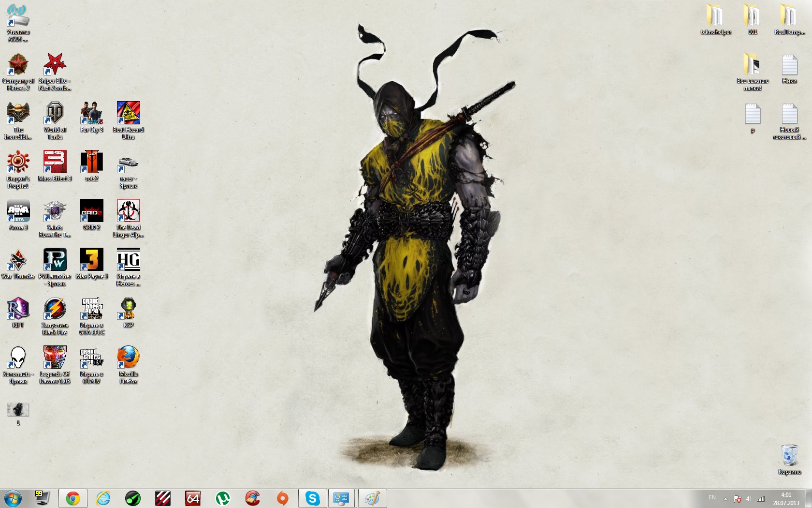This screenshot has width=812, height=508.
Task: Open the network signal tray icon
Action: (761, 499)
